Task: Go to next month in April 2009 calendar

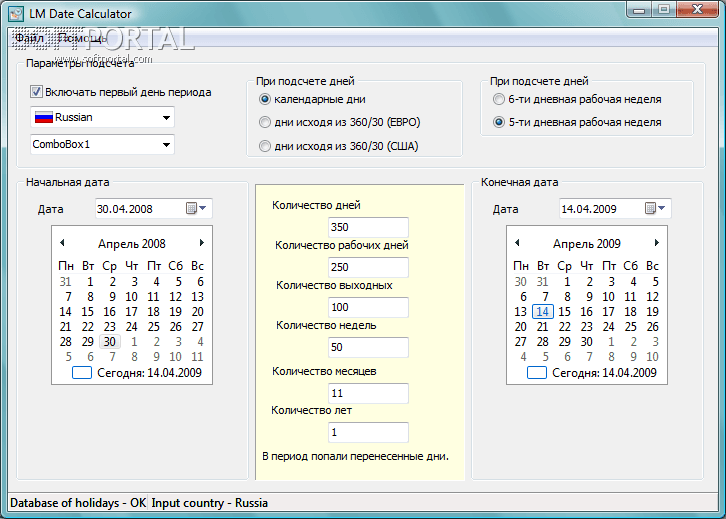Action: point(657,243)
